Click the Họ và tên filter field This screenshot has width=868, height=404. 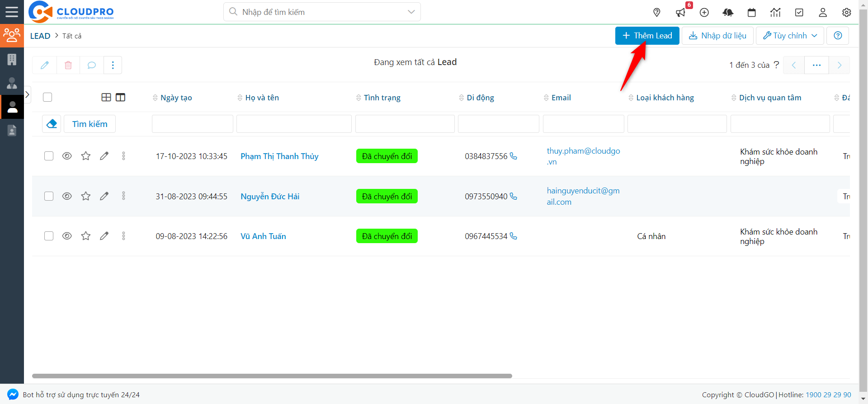tap(294, 124)
